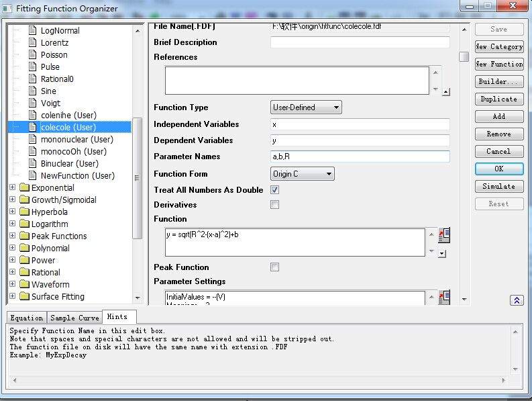Click properties panel scroll up arrow
This screenshot has height=401, width=532.
coord(464,30)
